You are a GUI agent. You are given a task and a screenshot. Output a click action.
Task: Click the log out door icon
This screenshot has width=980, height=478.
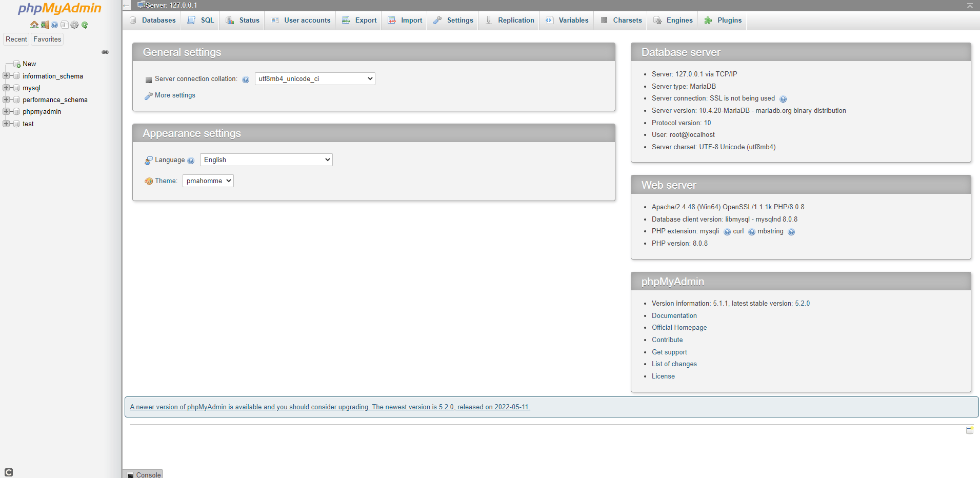(x=45, y=25)
